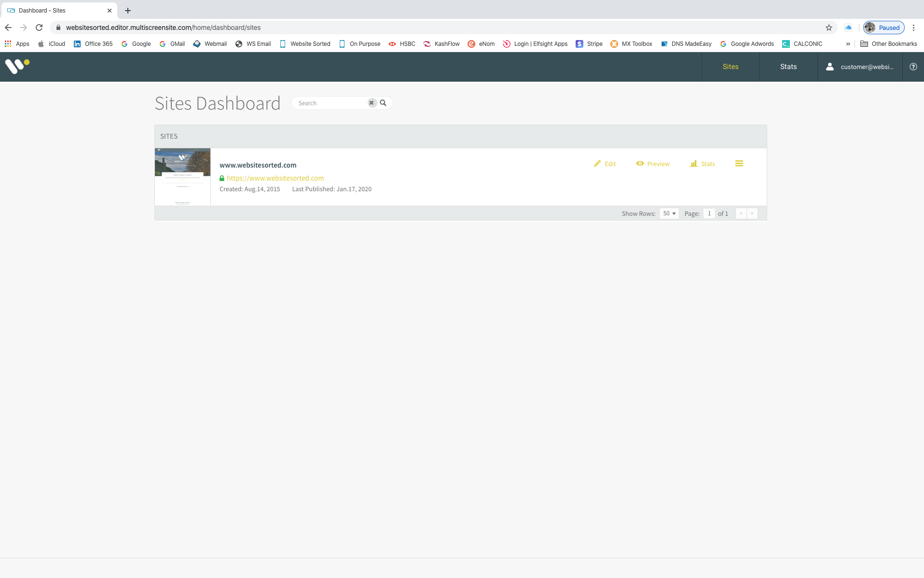Open the https://www.websitesorted.com link

coord(275,178)
